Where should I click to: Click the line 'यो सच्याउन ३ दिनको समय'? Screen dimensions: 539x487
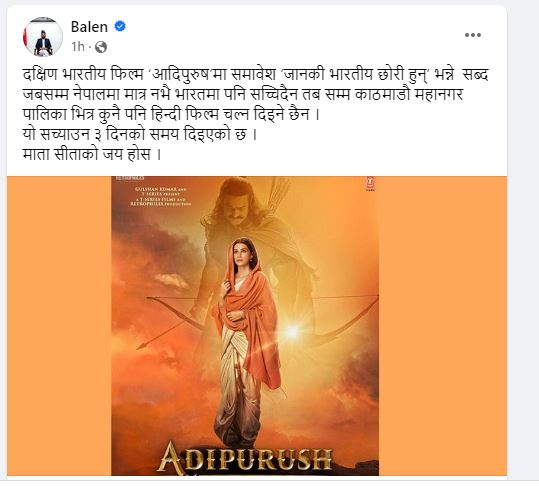[140, 134]
